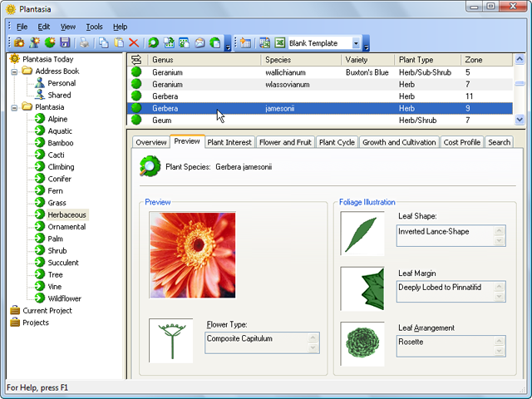The width and height of the screenshot is (532, 399).
Task: Open the Blank Template dropdown
Action: click(x=356, y=43)
